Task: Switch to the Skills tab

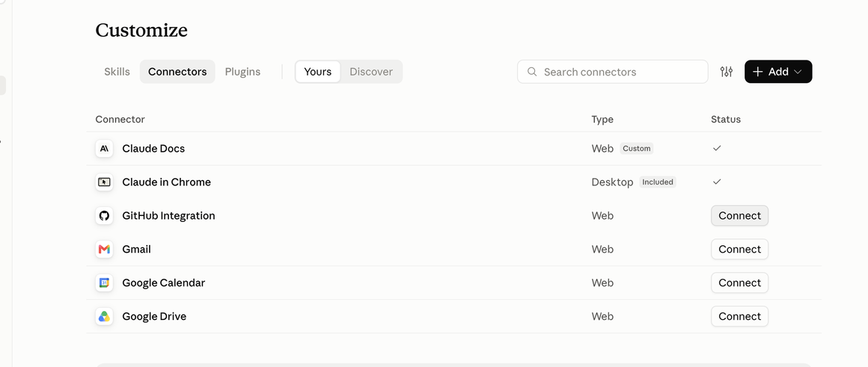Action: (x=117, y=72)
